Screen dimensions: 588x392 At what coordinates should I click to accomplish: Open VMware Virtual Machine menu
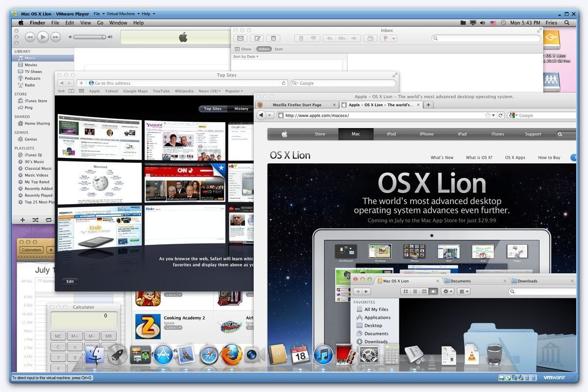click(122, 14)
